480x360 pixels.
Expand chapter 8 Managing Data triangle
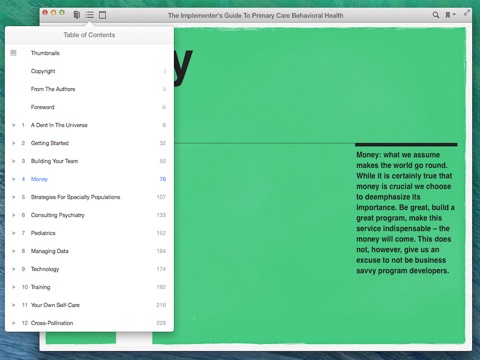(x=14, y=251)
